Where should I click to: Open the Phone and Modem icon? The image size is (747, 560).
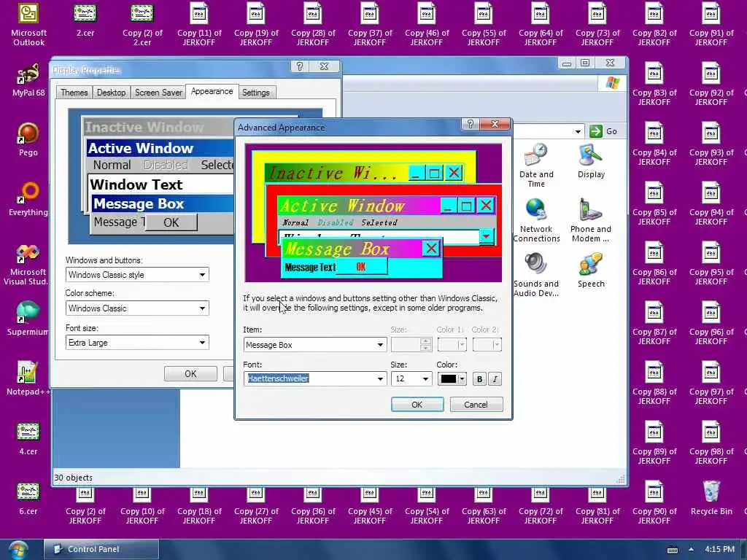coord(591,220)
